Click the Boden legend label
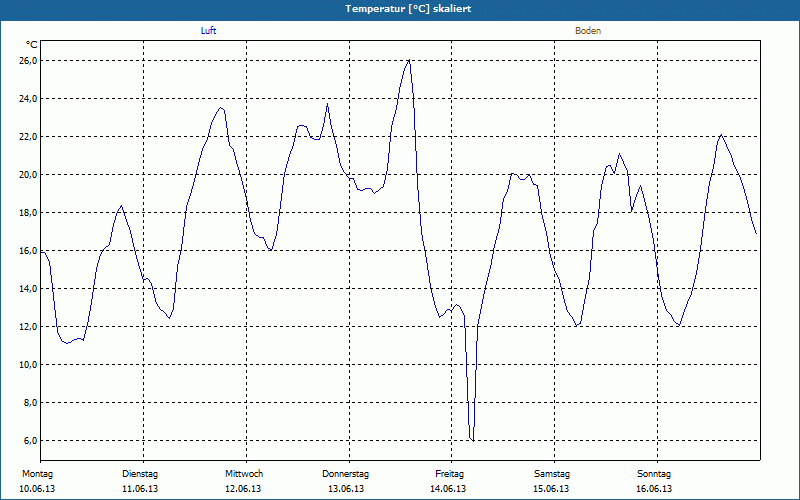Viewport: 800px width, 500px height. click(x=588, y=31)
